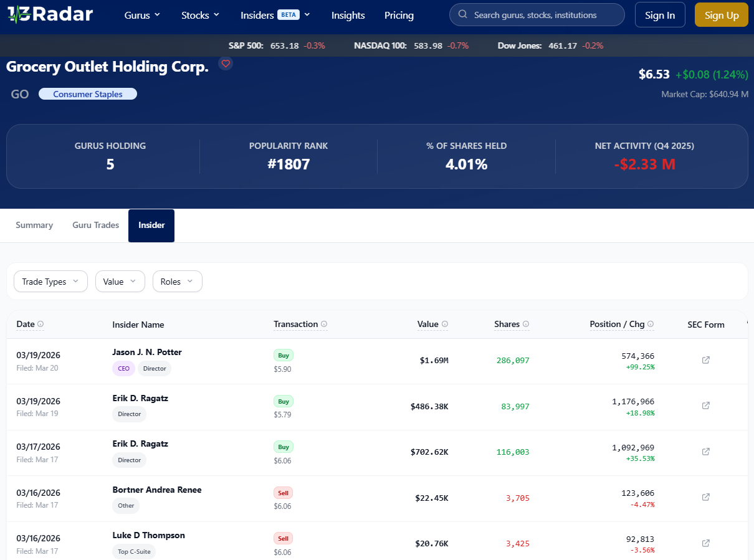Open the Roles filter dropdown
The width and height of the screenshot is (754, 560).
click(x=178, y=282)
